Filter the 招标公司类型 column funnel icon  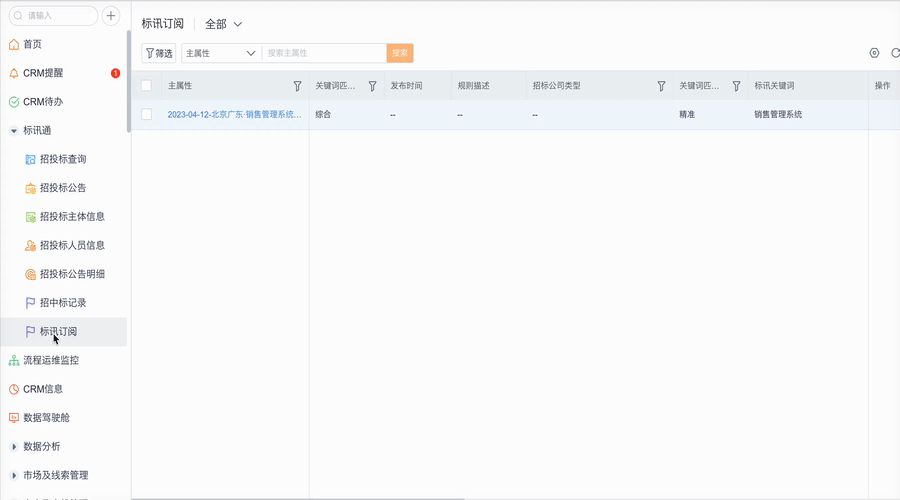tap(661, 86)
